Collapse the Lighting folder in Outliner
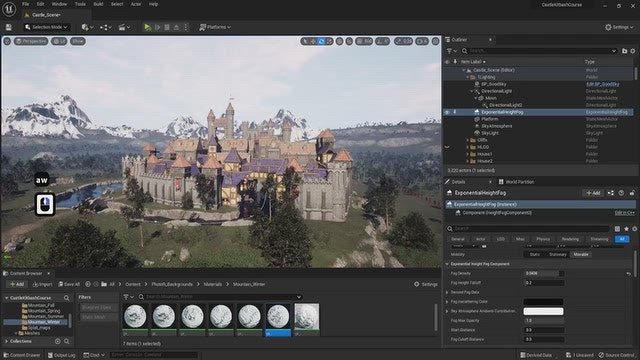The width and height of the screenshot is (640, 360). pyautogui.click(x=468, y=77)
